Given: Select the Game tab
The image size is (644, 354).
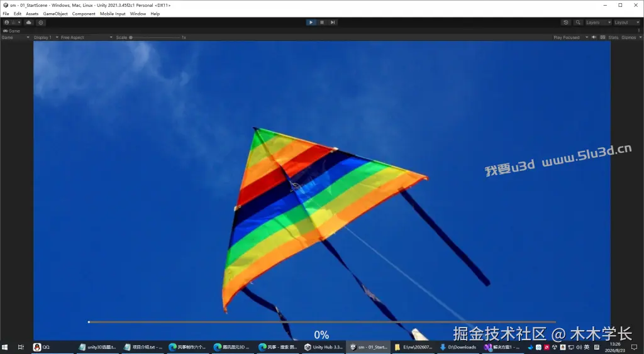Looking at the screenshot, I should point(11,31).
